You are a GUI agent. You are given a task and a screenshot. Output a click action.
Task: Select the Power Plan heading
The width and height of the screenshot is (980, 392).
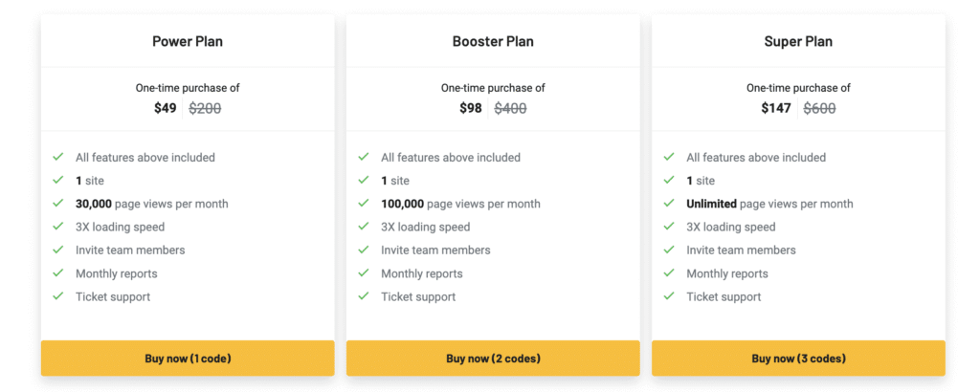pos(188,41)
